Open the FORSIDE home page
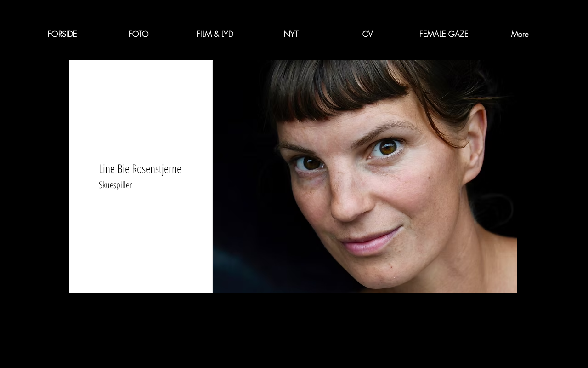 (62, 34)
